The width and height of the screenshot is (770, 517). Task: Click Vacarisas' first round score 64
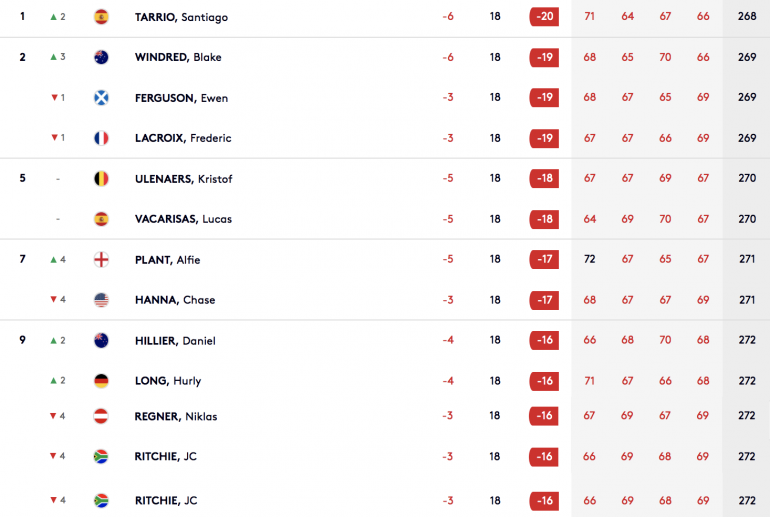(589, 219)
